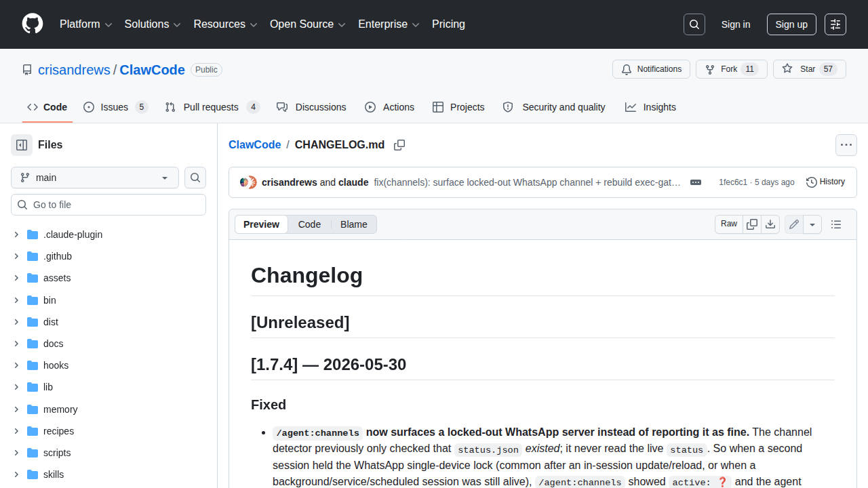Open the Insights tab
The height and width of the screenshot is (488, 868).
(650, 107)
